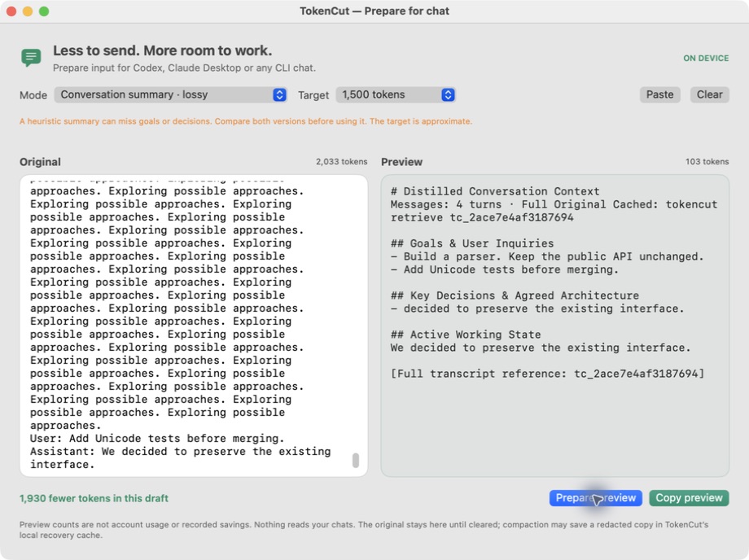
Task: Click the ON DEVICE status label
Action: pos(706,59)
